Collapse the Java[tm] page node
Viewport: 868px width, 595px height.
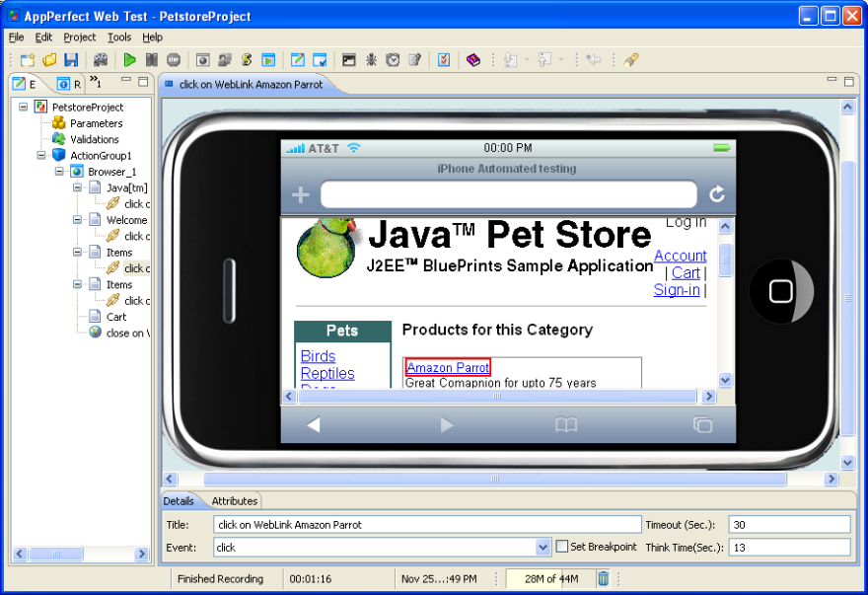point(77,187)
